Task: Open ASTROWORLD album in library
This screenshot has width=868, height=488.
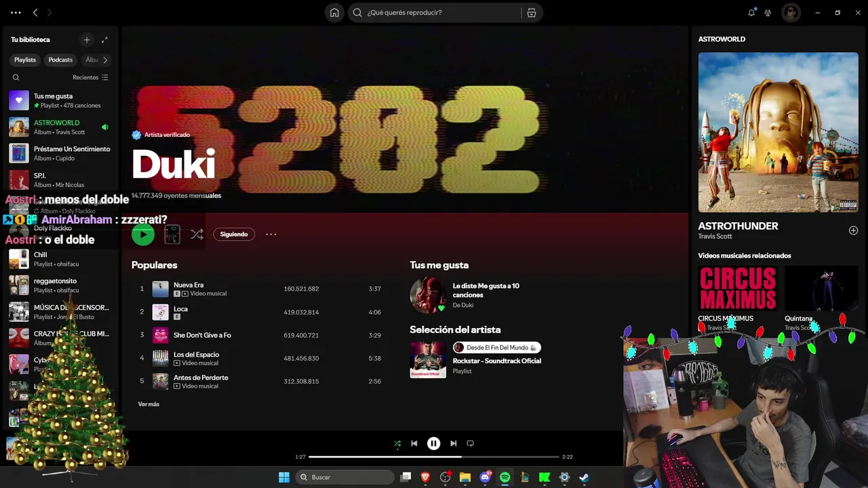Action: click(60, 127)
